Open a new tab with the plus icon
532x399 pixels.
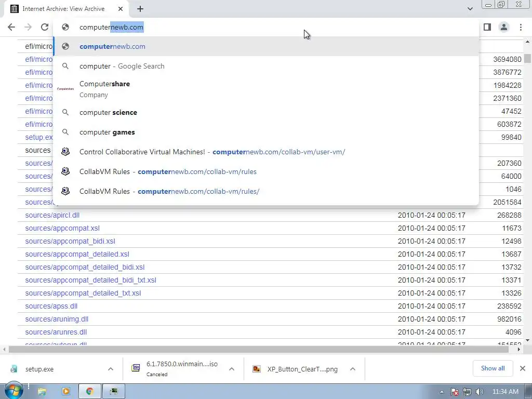click(x=140, y=9)
